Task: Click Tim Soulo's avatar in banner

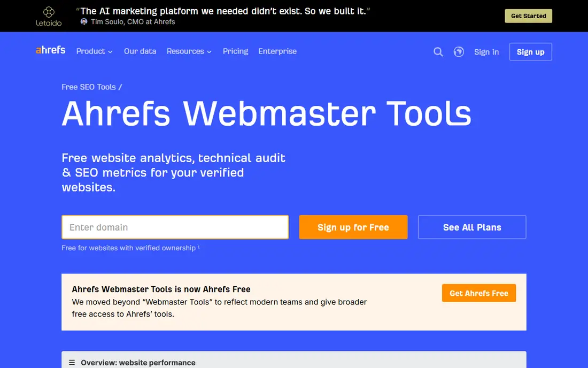Action: (x=84, y=22)
